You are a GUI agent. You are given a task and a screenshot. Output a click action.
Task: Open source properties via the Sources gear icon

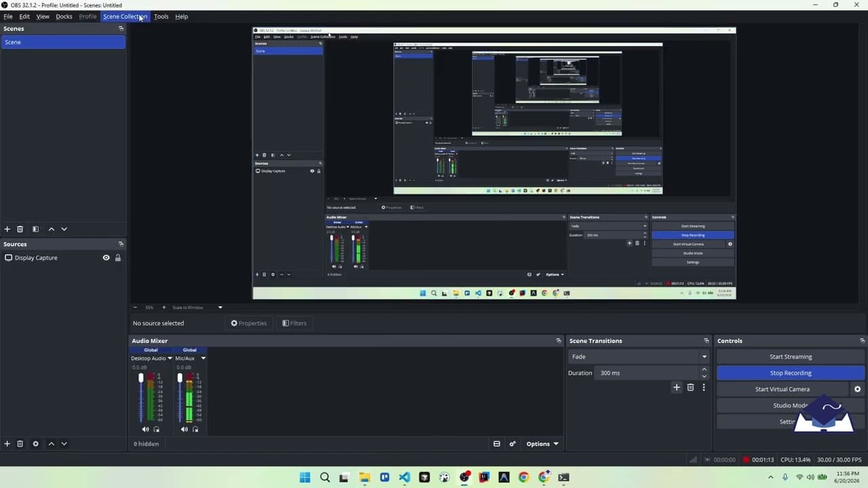point(36,444)
